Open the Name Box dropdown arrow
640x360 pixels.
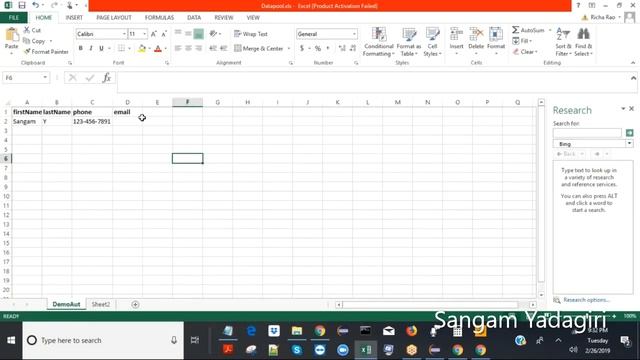[x=45, y=78]
